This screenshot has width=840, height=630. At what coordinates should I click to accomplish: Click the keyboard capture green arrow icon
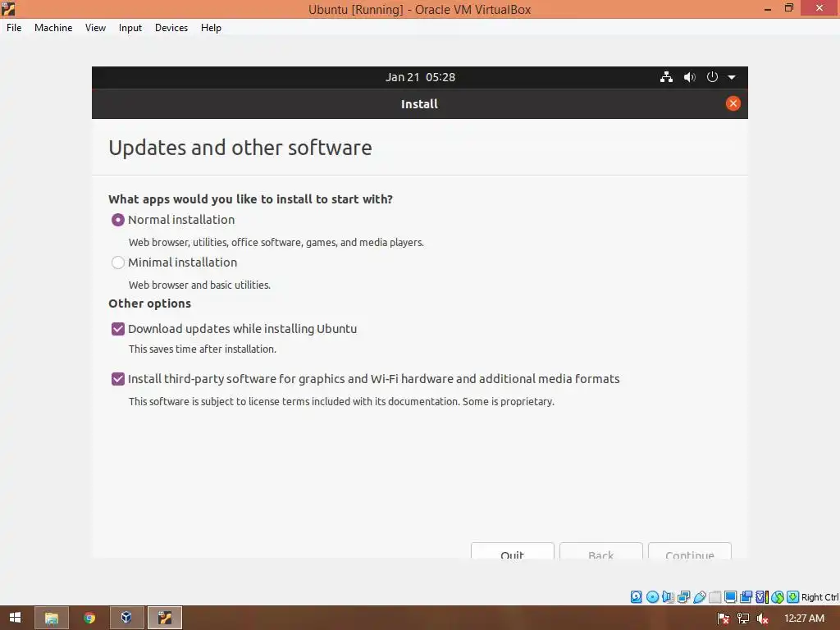click(793, 597)
